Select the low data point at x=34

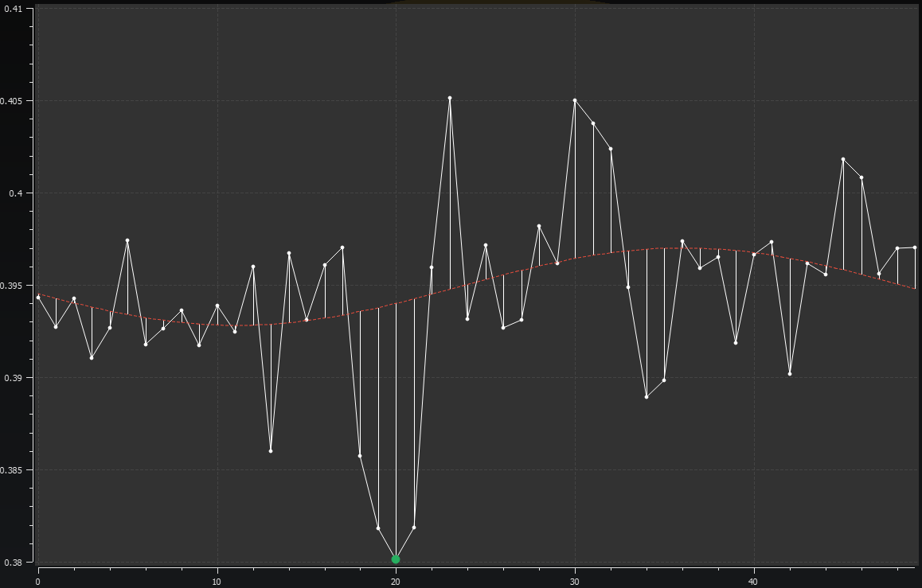pyautogui.click(x=647, y=396)
